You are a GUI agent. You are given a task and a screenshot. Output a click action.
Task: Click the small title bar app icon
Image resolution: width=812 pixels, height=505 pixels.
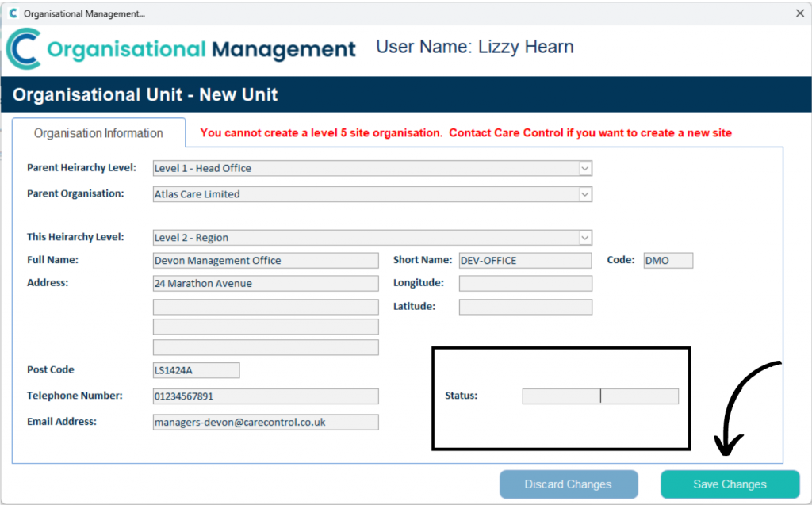[13, 13]
